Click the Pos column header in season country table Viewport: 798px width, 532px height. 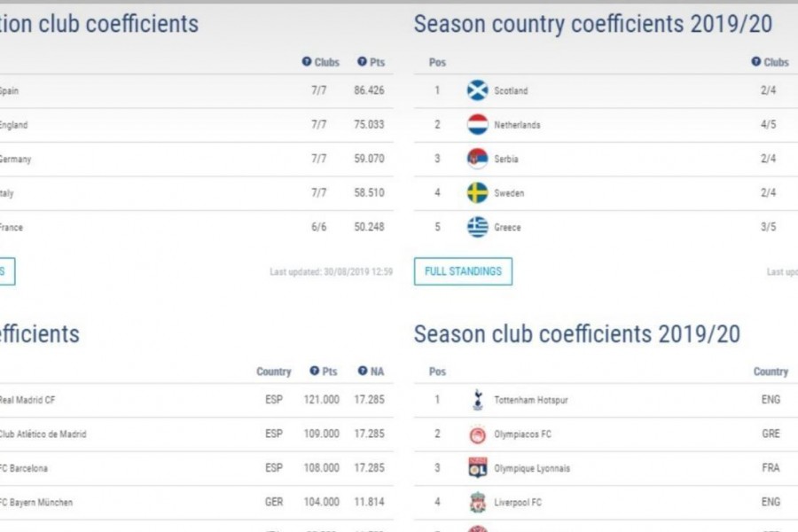click(x=437, y=62)
